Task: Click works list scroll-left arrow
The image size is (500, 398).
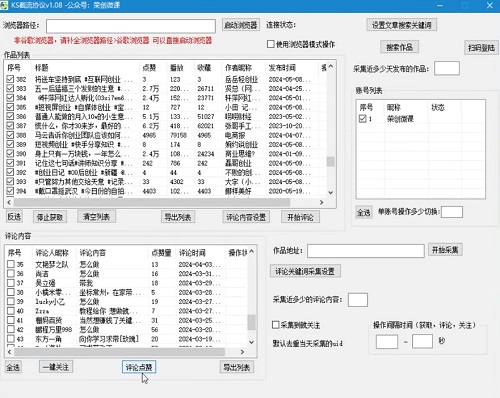Action: tap(9, 202)
